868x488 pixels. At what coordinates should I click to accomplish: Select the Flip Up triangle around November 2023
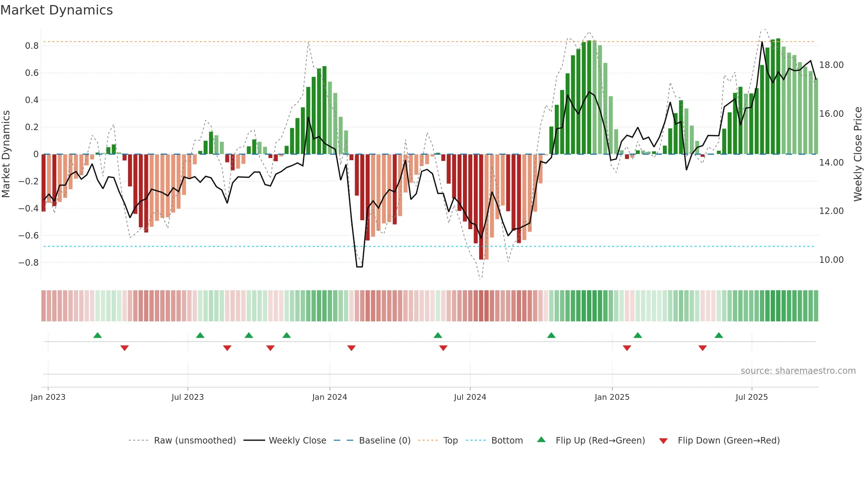pos(287,335)
